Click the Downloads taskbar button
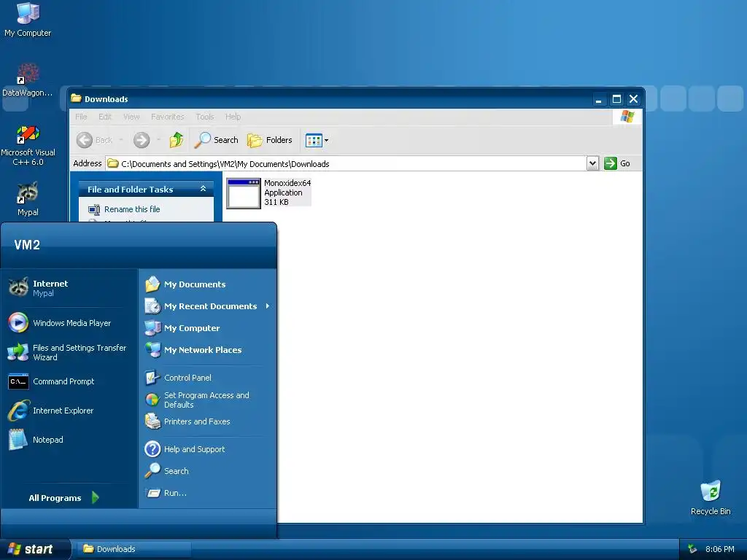Screen dimensions: 747x560 point(133,549)
